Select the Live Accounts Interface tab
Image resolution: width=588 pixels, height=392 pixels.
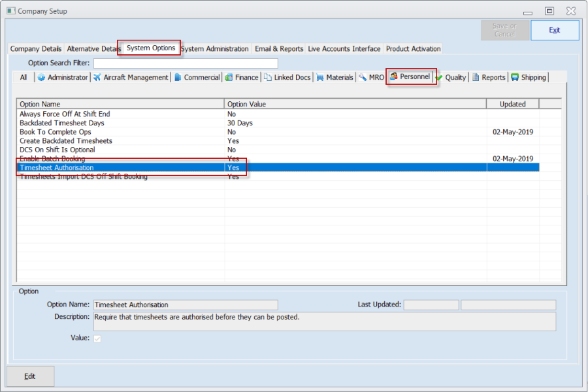point(344,49)
